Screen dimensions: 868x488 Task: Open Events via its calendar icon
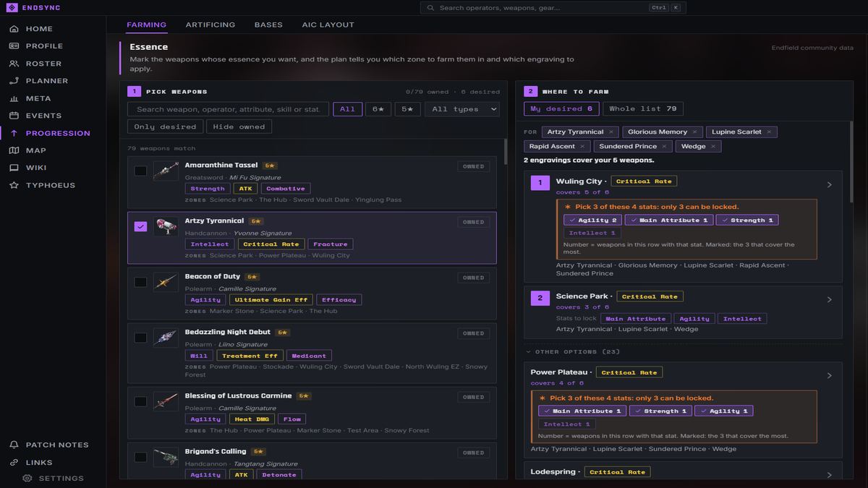coord(14,116)
